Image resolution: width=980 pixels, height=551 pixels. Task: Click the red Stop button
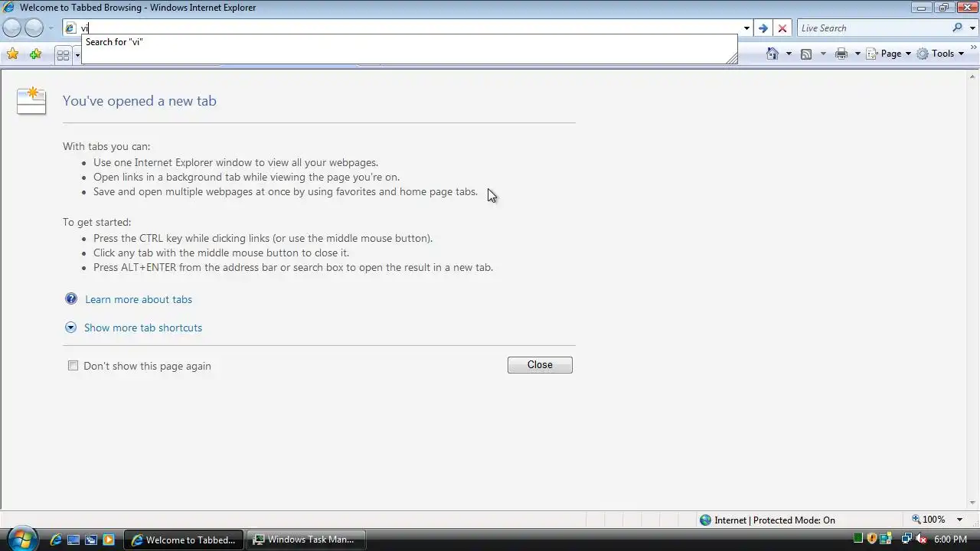(782, 28)
